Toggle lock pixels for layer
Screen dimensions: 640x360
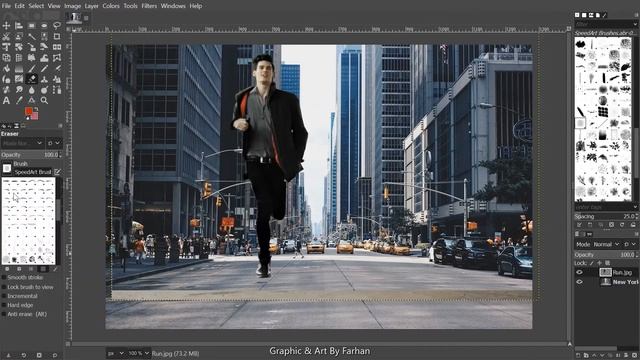[592, 263]
